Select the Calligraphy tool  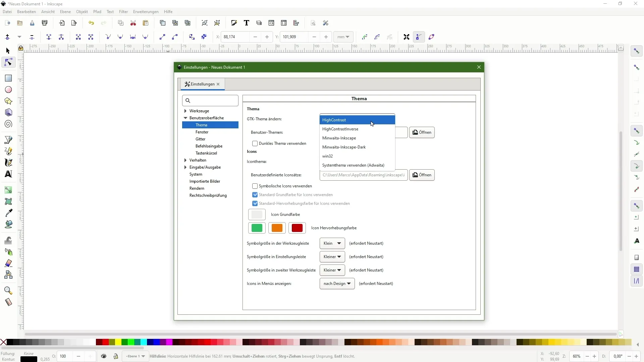point(8,163)
